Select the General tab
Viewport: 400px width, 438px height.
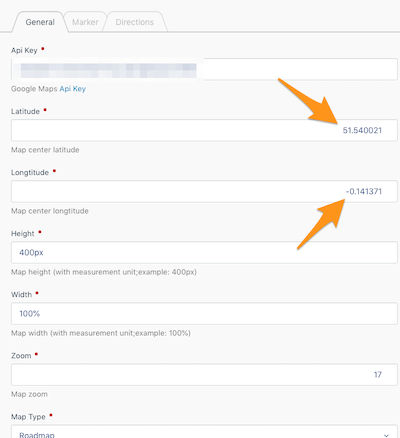[x=40, y=22]
